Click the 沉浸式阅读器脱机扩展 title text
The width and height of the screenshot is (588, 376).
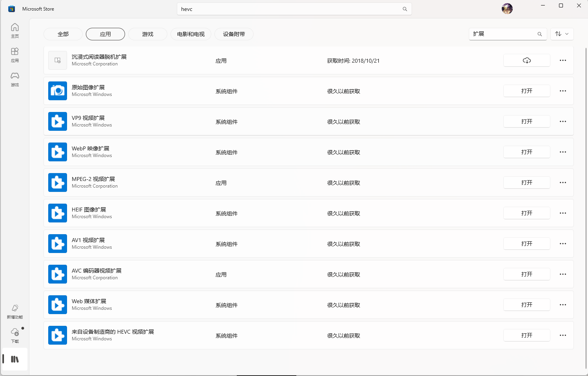click(x=99, y=57)
